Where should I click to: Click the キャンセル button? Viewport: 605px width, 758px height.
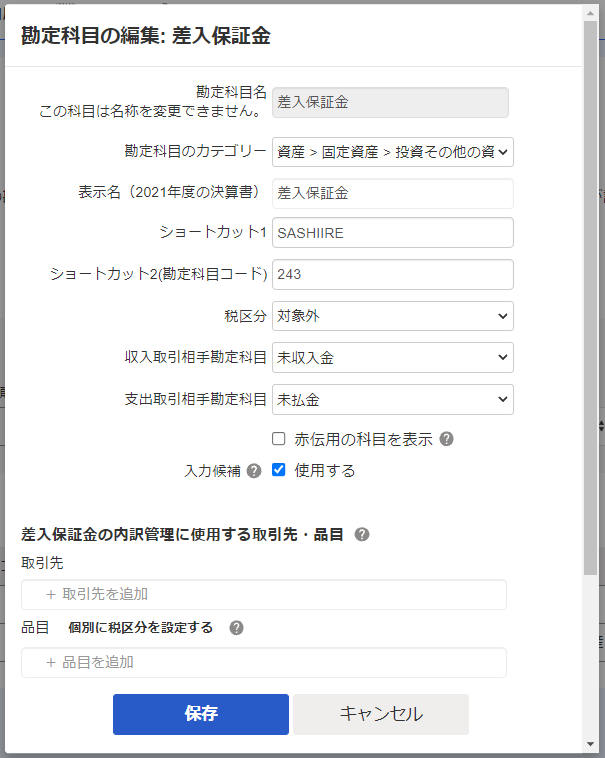pos(380,714)
